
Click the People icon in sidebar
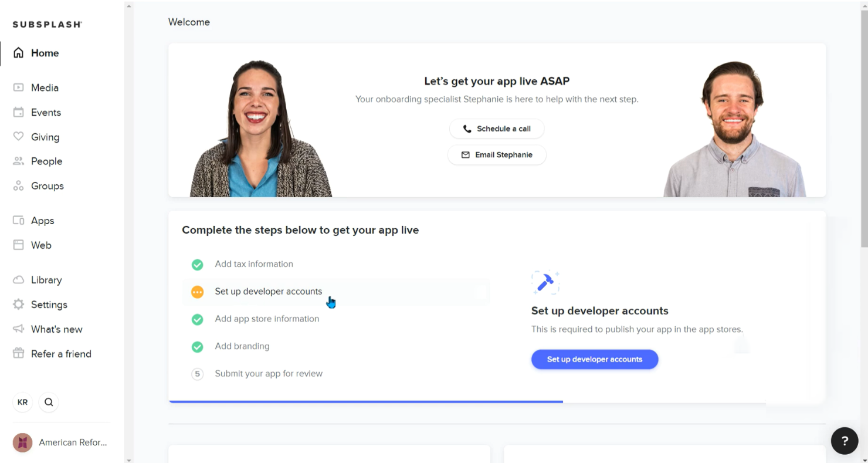pyautogui.click(x=19, y=161)
